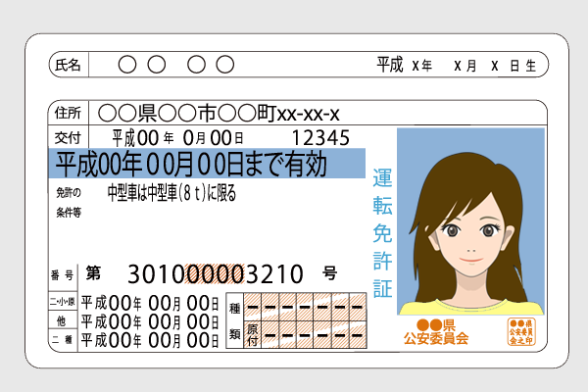Click the name placeholder circles

[x=176, y=66]
